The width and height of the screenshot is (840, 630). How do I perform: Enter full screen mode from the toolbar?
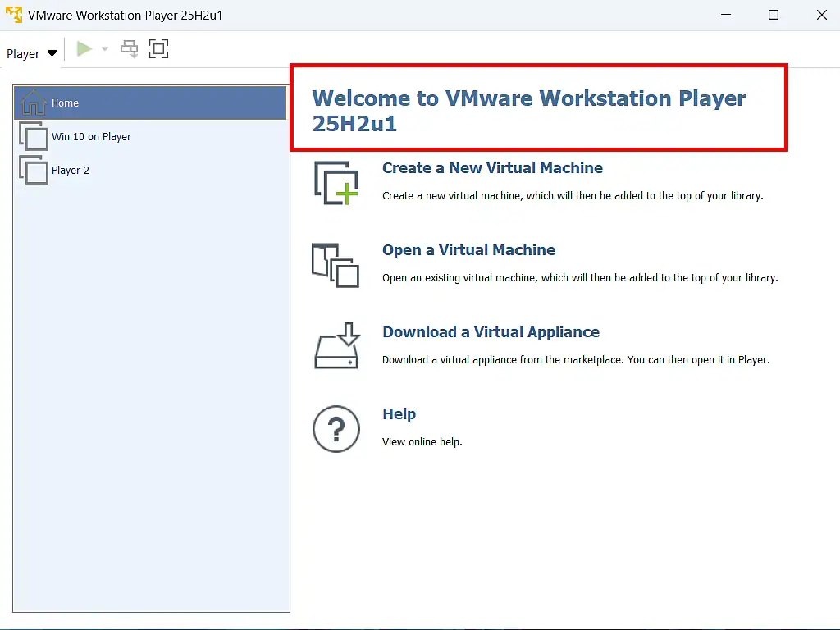point(158,48)
